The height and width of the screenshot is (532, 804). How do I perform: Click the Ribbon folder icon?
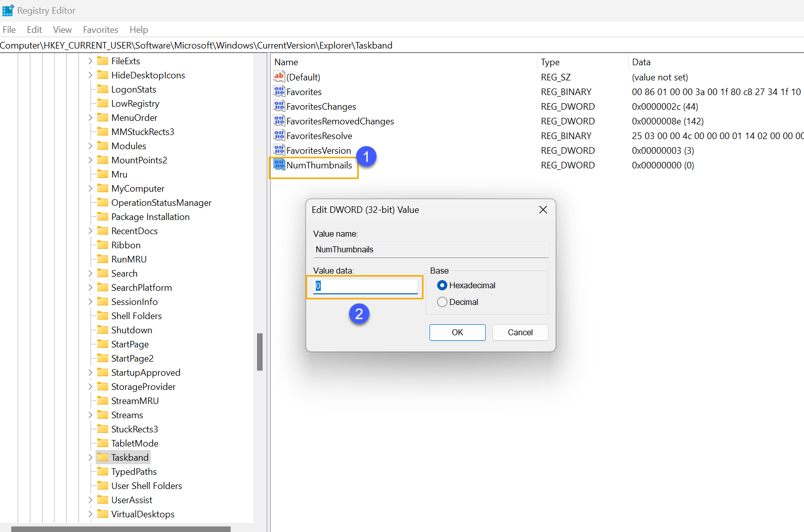point(103,245)
